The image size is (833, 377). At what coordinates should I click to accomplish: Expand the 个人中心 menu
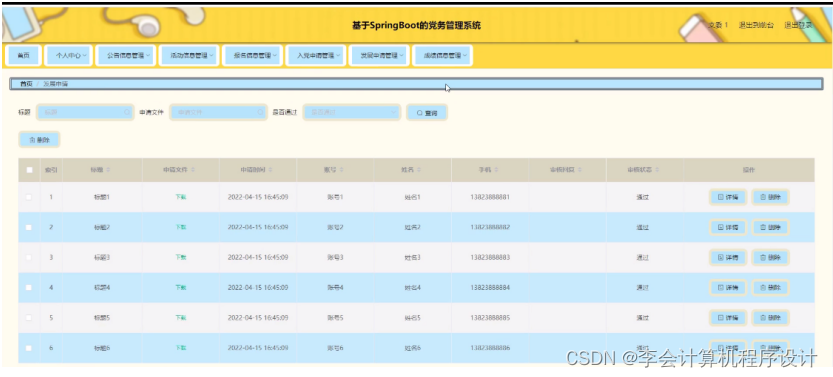68,55
